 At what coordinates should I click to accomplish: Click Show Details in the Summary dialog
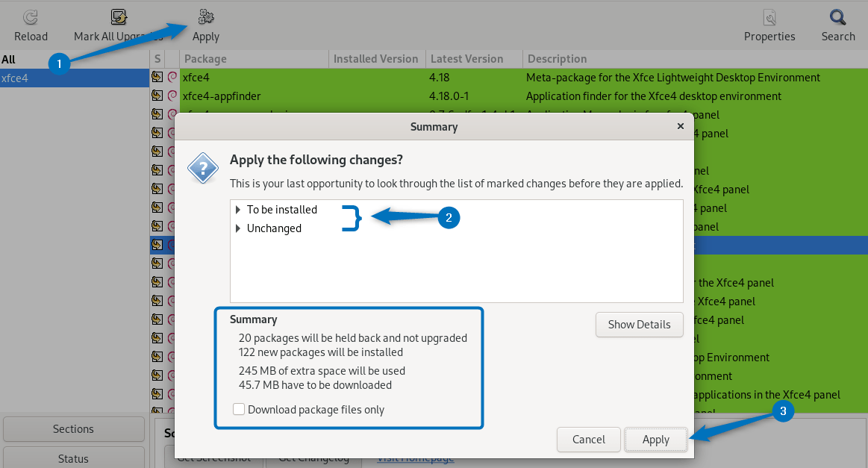[x=639, y=325]
